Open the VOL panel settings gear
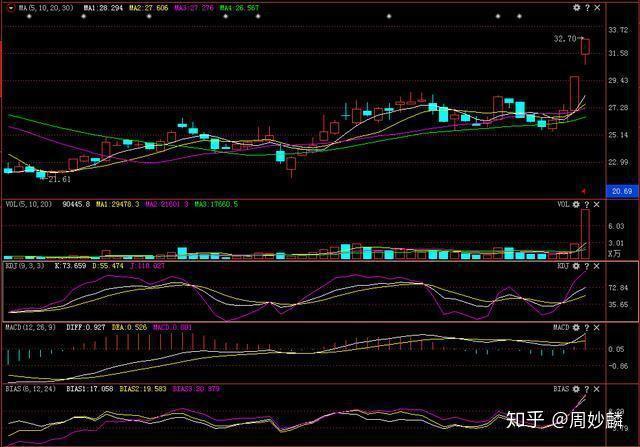The image size is (640, 447). [x=576, y=204]
